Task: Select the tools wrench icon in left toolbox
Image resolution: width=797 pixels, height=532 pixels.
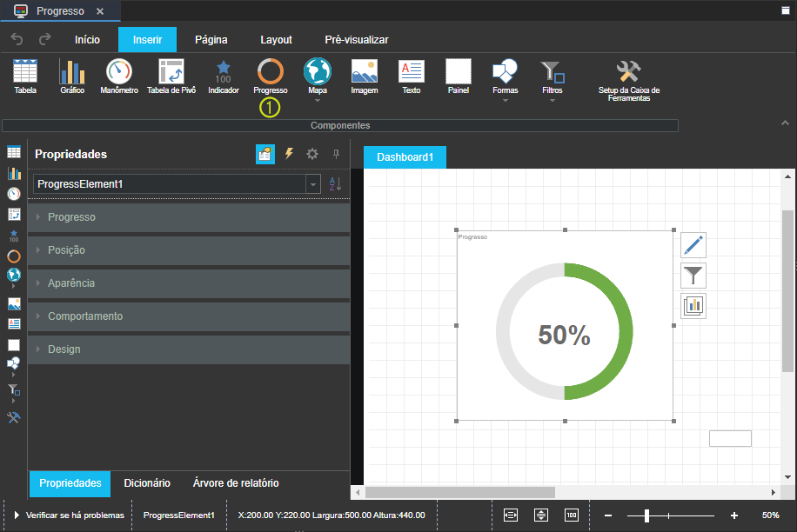Action: pyautogui.click(x=14, y=417)
